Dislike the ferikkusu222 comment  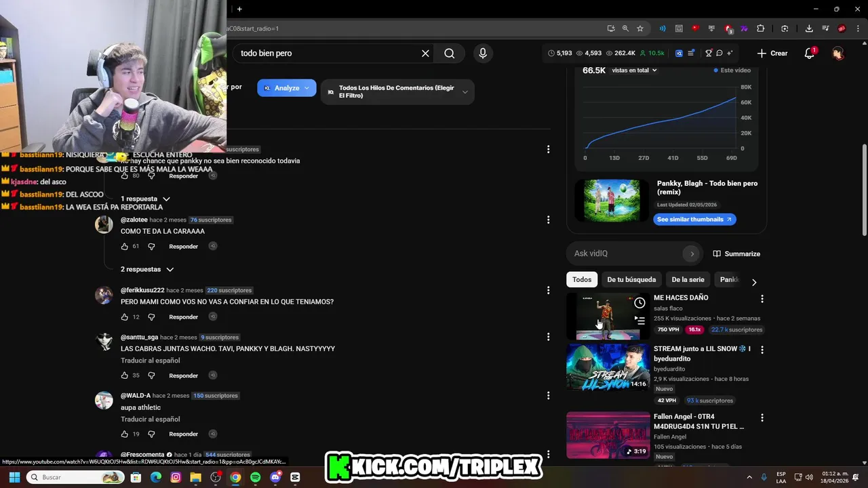tap(151, 317)
